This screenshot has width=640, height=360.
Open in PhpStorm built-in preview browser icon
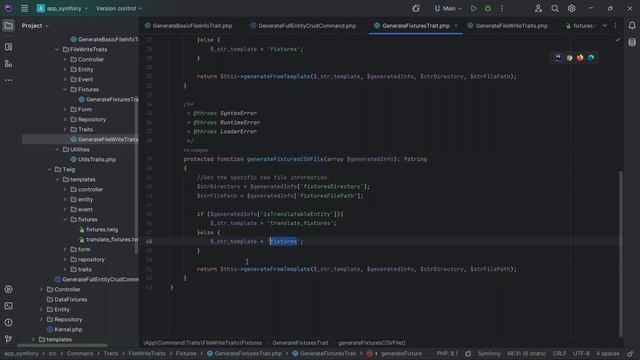tap(558, 58)
